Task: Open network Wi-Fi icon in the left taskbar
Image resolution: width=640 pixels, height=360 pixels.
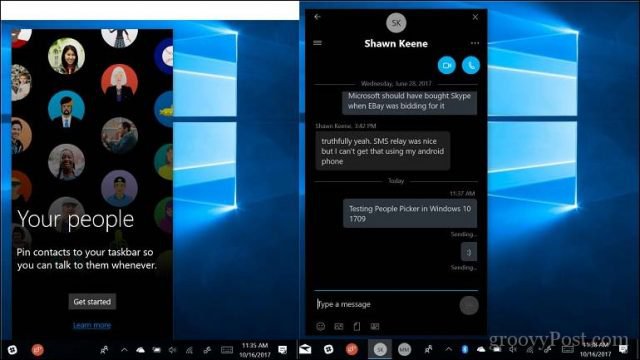Action: 189,350
